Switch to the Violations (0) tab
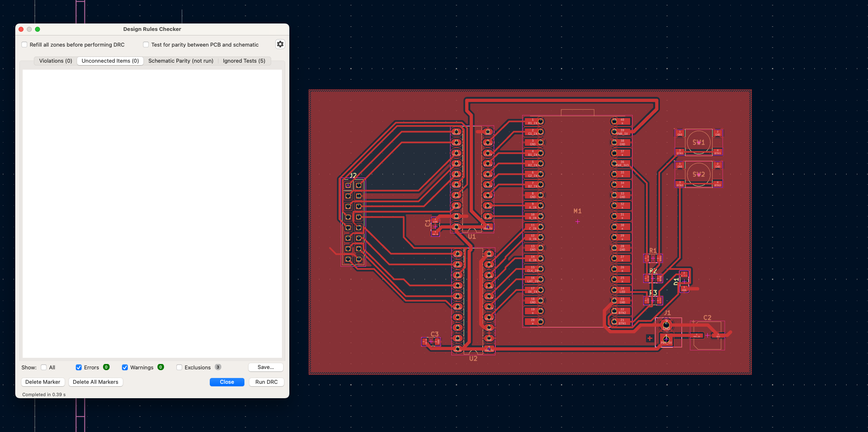Image resolution: width=868 pixels, height=432 pixels. [56, 61]
